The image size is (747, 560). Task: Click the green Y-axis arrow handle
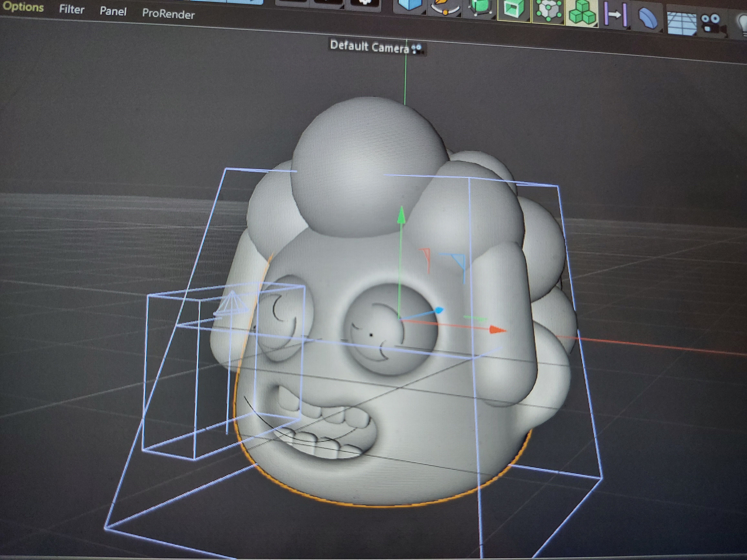click(x=401, y=215)
